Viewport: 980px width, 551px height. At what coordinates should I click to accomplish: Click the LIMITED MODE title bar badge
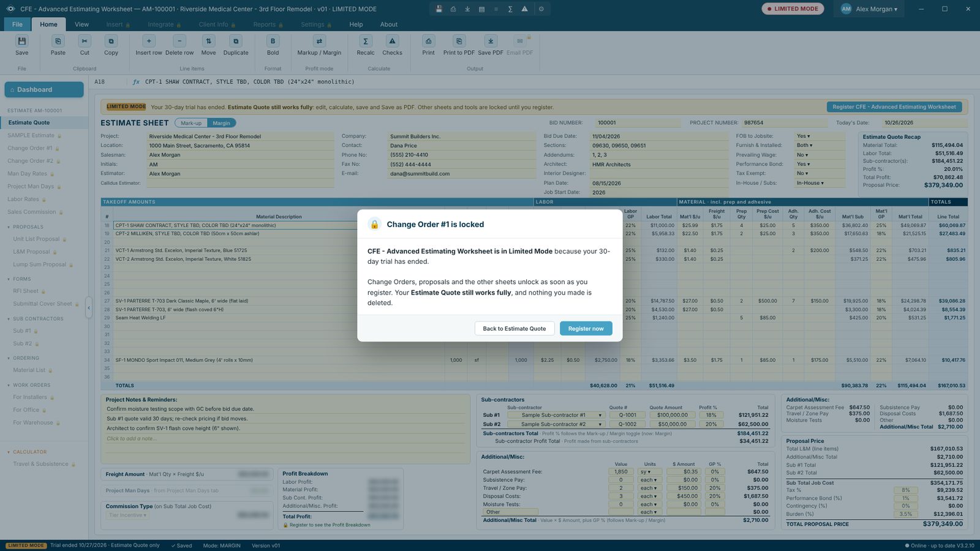point(793,9)
